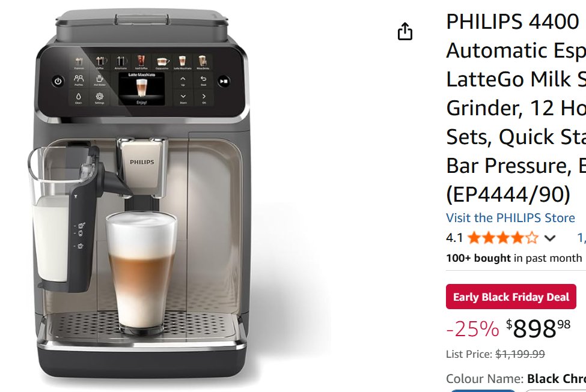This screenshot has height=392, width=586.
Task: Click the Early Black Friday Deal badge
Action: click(511, 297)
